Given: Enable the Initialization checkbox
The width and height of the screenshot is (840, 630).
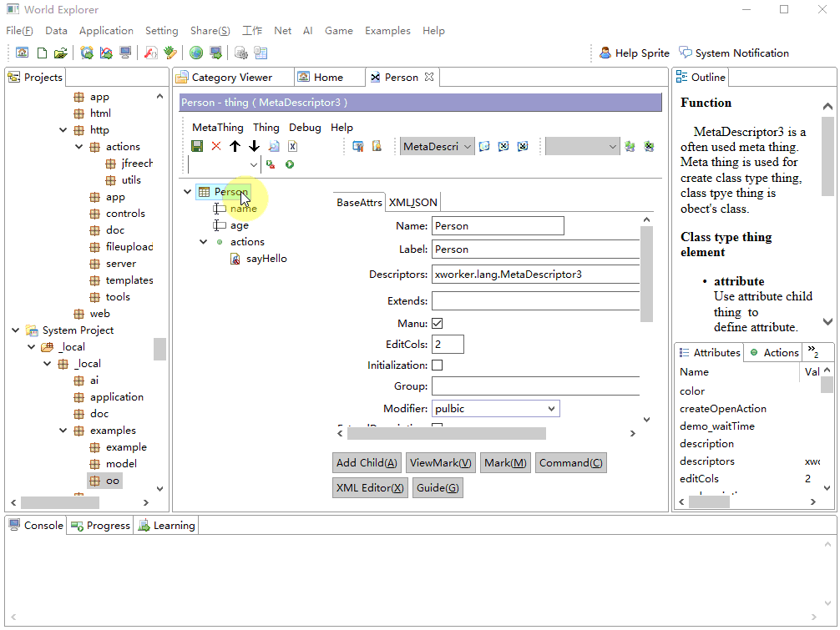Looking at the screenshot, I should (438, 365).
